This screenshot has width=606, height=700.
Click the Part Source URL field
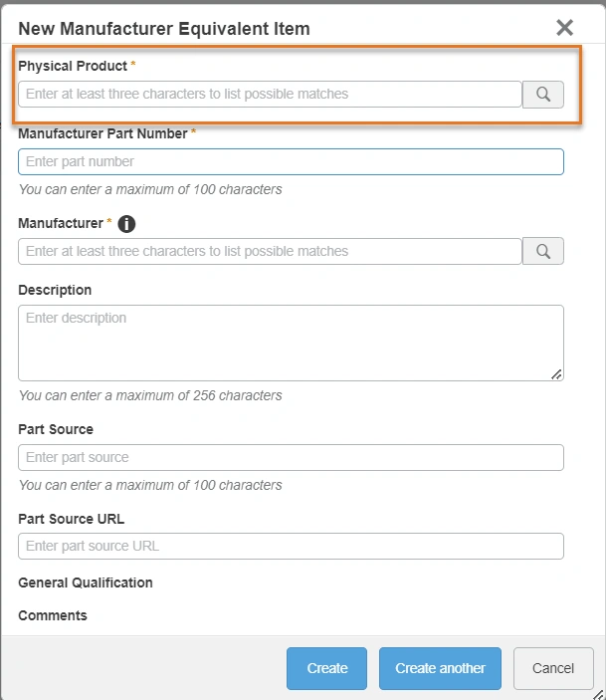coord(291,547)
